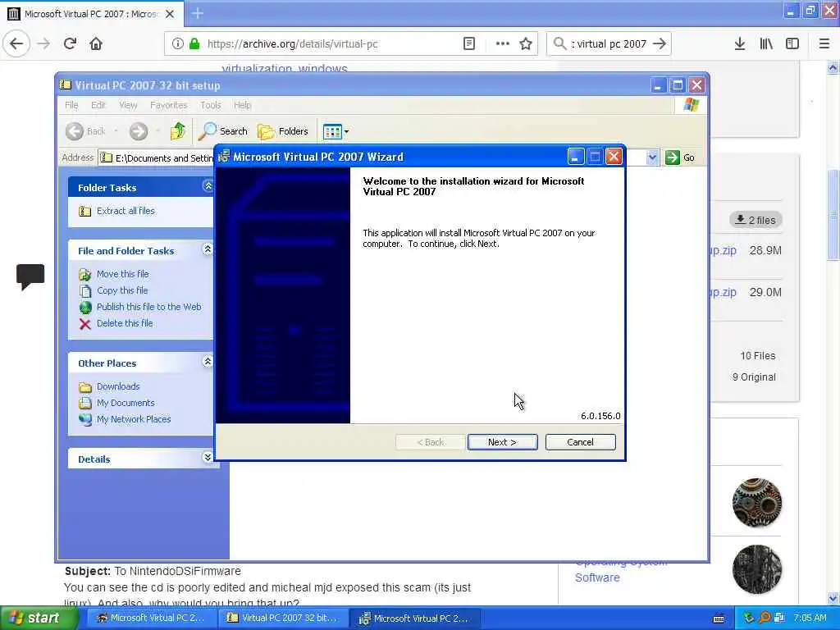Go back in Firefox with the back arrow
This screenshot has width=840, height=630.
[x=16, y=44]
